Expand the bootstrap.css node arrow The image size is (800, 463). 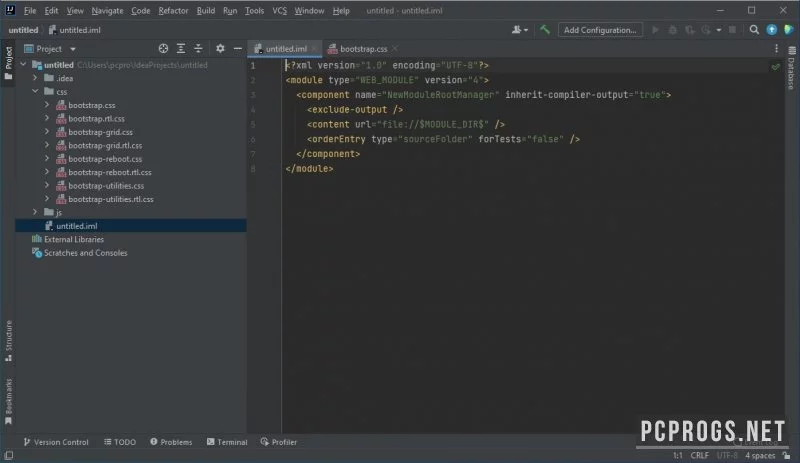(x=47, y=105)
